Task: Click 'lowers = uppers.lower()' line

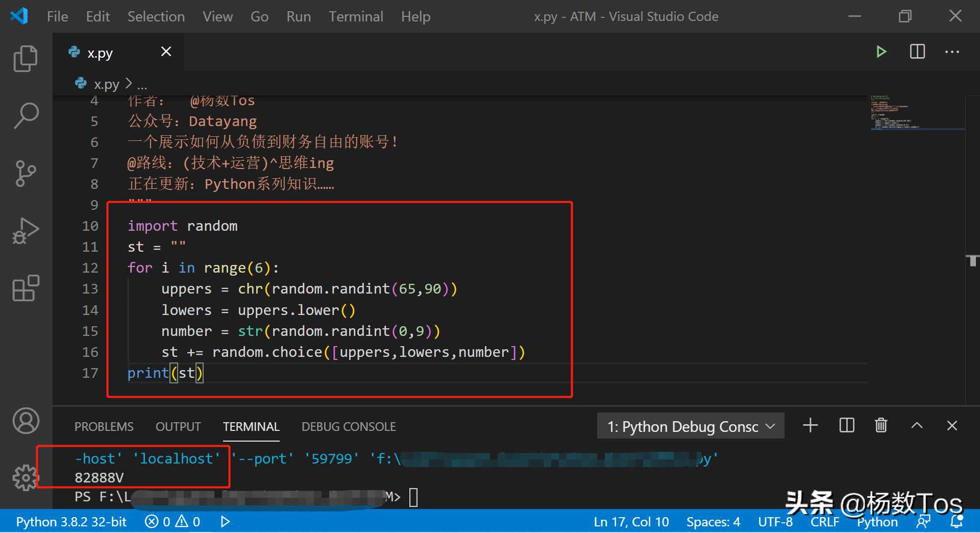Action: [258, 310]
